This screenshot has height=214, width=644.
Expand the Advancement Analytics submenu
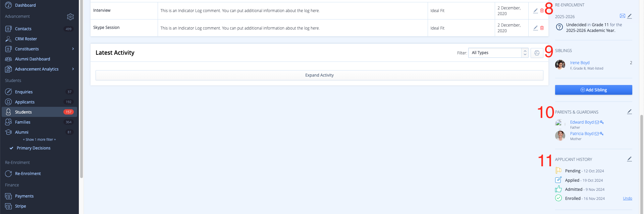[x=73, y=69]
